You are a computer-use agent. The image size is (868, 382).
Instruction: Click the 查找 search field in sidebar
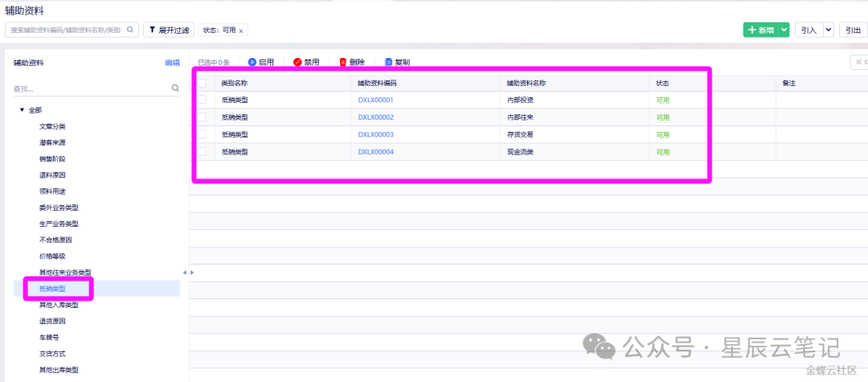(x=88, y=88)
